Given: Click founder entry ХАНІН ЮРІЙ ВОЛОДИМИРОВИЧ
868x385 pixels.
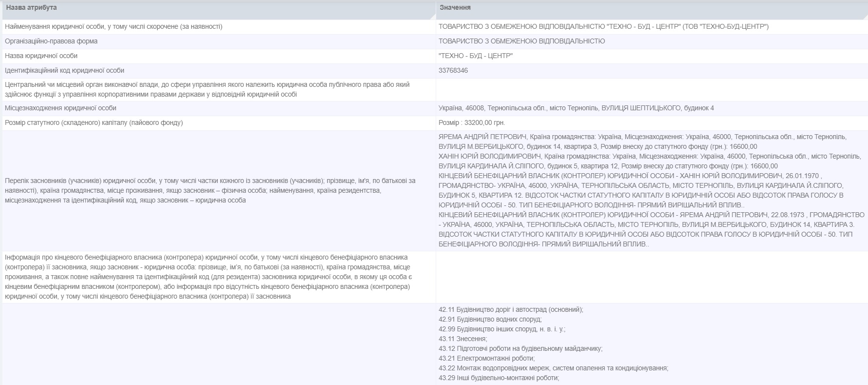Looking at the screenshot, I should click(490, 157).
